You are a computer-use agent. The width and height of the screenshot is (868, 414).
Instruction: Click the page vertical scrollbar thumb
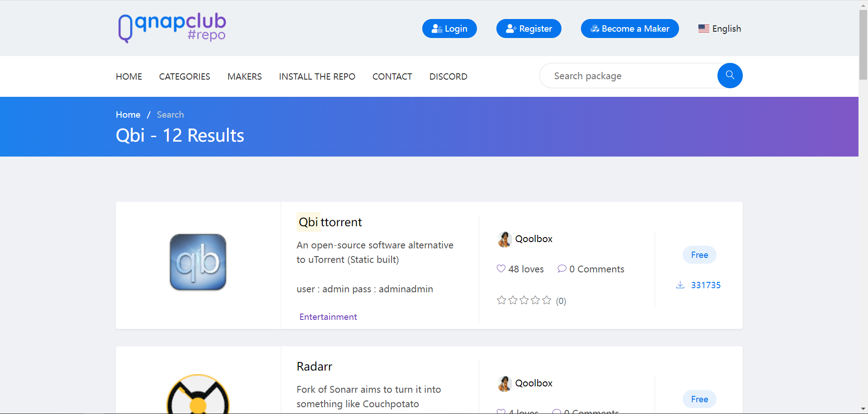click(x=863, y=44)
